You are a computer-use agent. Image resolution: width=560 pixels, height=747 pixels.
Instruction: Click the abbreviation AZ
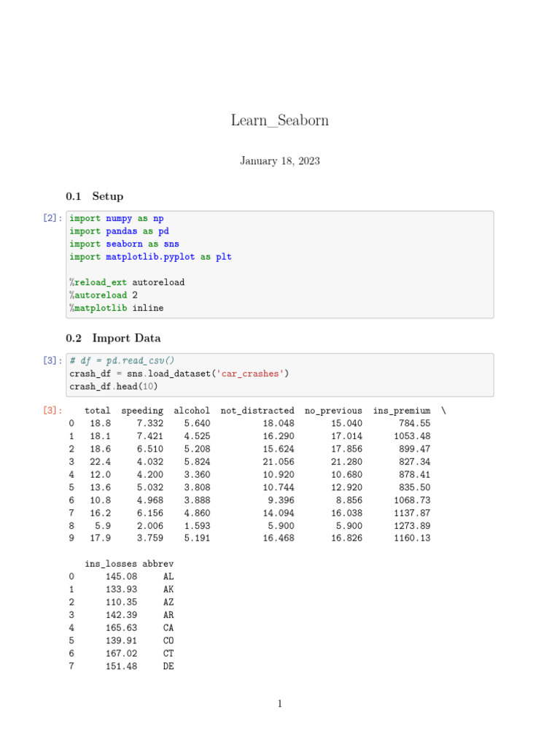[x=168, y=602]
